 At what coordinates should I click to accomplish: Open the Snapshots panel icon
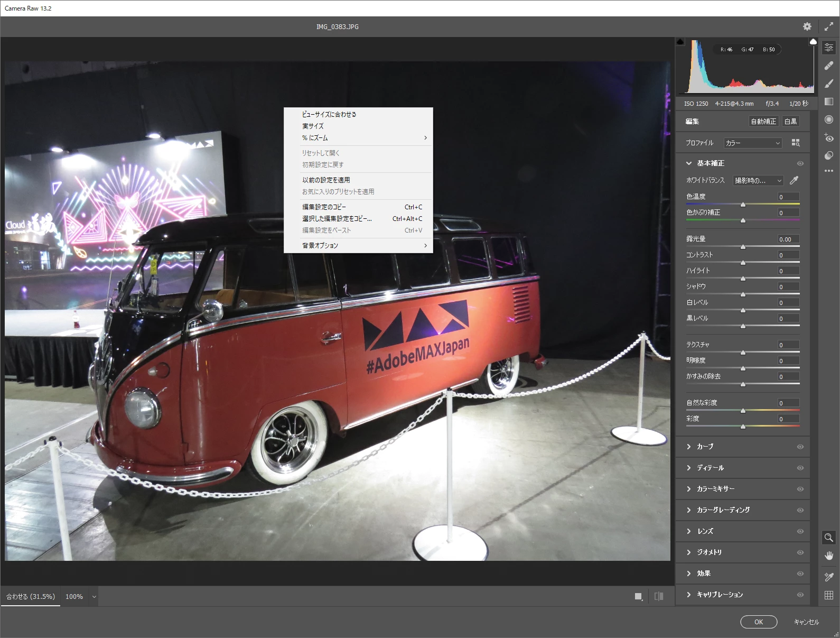(x=828, y=155)
